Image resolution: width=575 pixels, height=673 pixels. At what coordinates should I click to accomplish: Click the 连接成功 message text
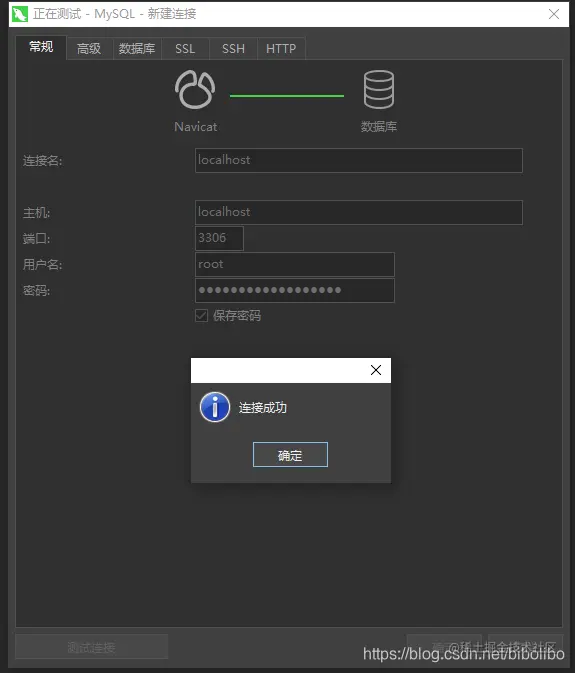pos(263,407)
